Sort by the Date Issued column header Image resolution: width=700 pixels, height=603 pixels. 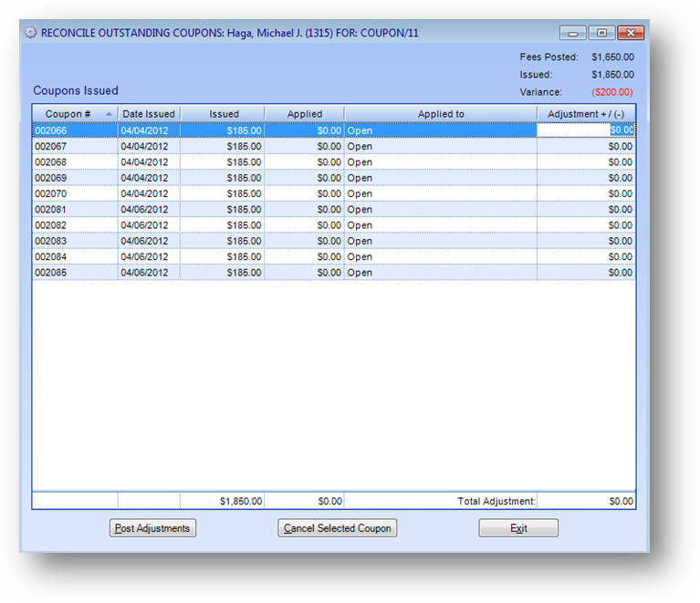tap(149, 114)
